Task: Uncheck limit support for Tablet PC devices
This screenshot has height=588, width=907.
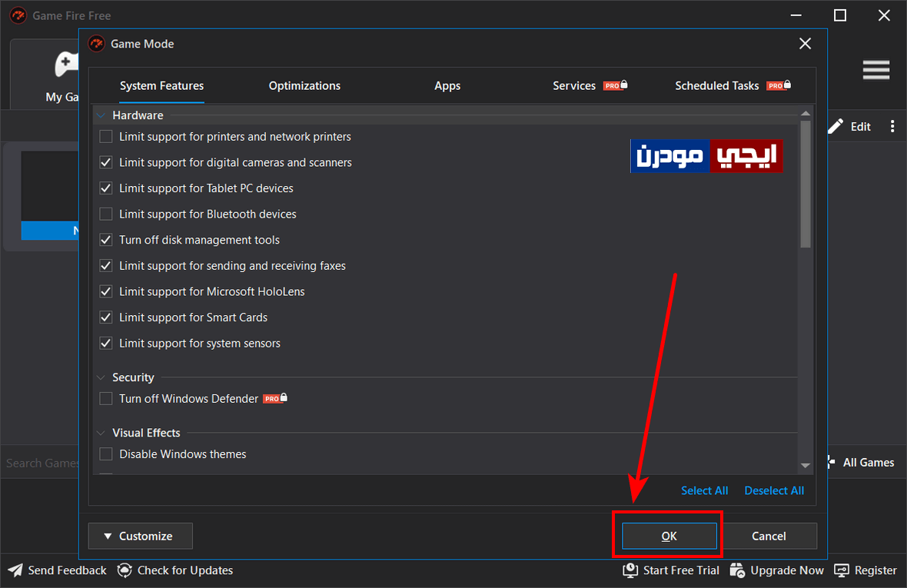Action: coord(106,188)
